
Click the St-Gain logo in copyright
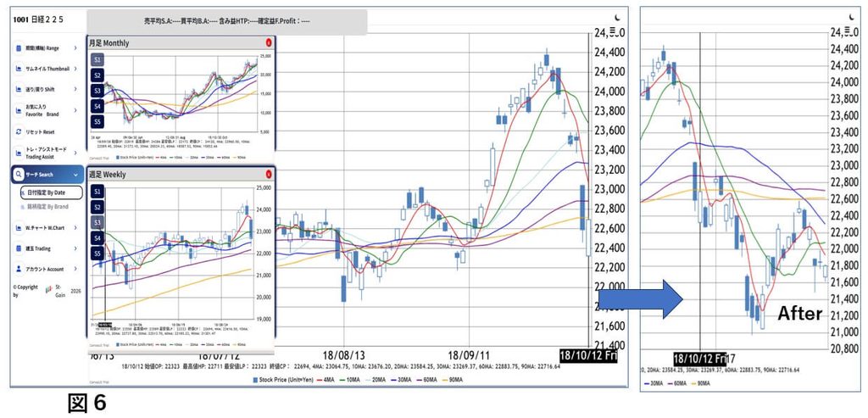click(49, 291)
